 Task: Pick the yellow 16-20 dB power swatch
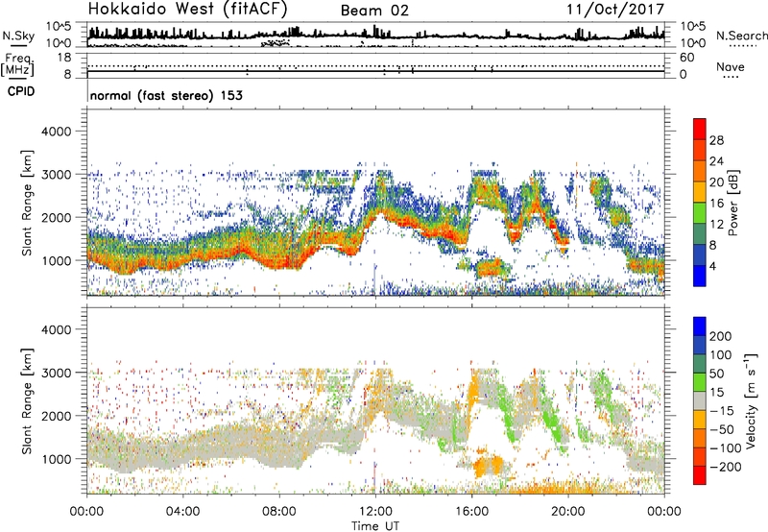(x=700, y=192)
